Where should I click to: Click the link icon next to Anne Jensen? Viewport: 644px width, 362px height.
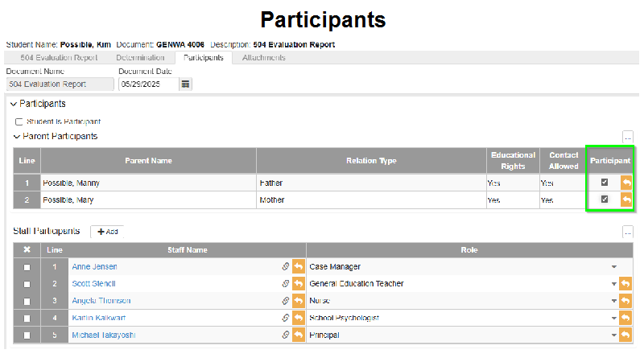tap(286, 267)
